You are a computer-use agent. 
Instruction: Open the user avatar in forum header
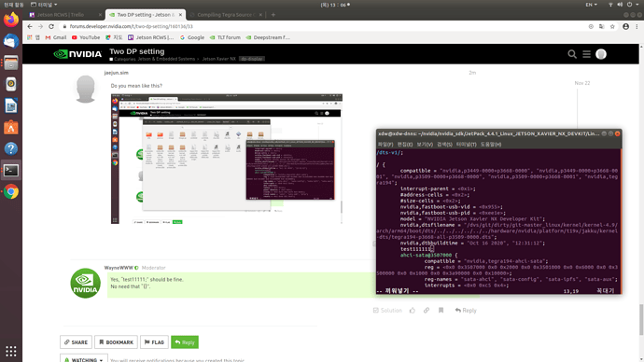pos(601,54)
